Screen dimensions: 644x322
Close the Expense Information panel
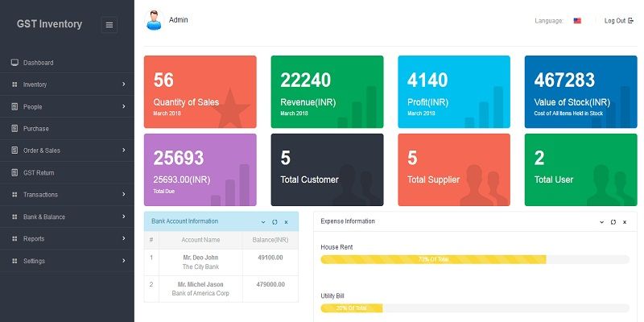[x=625, y=222]
